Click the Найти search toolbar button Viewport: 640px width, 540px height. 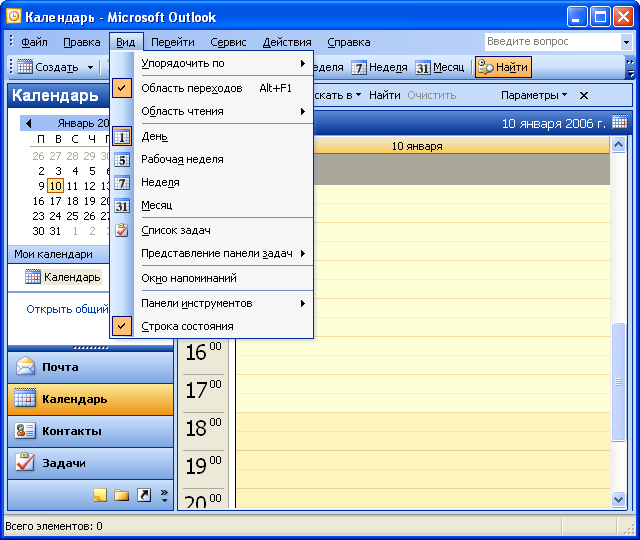[503, 67]
